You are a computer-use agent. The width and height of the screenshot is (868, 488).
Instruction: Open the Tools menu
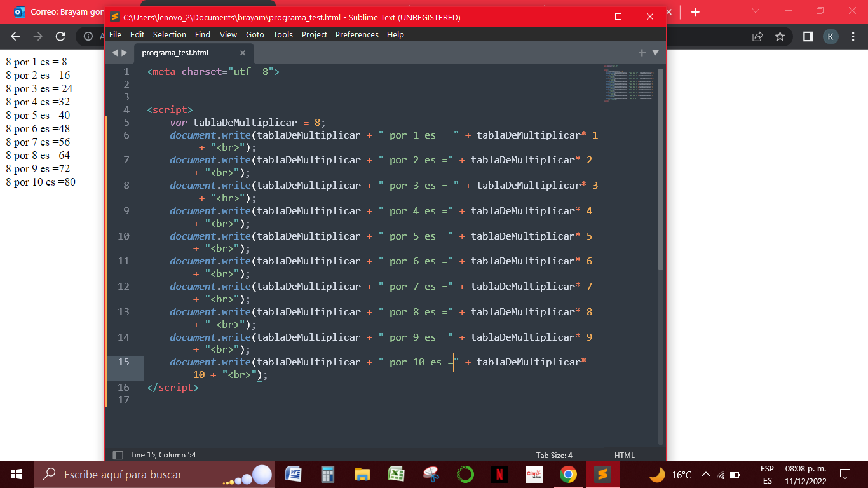[x=283, y=35]
